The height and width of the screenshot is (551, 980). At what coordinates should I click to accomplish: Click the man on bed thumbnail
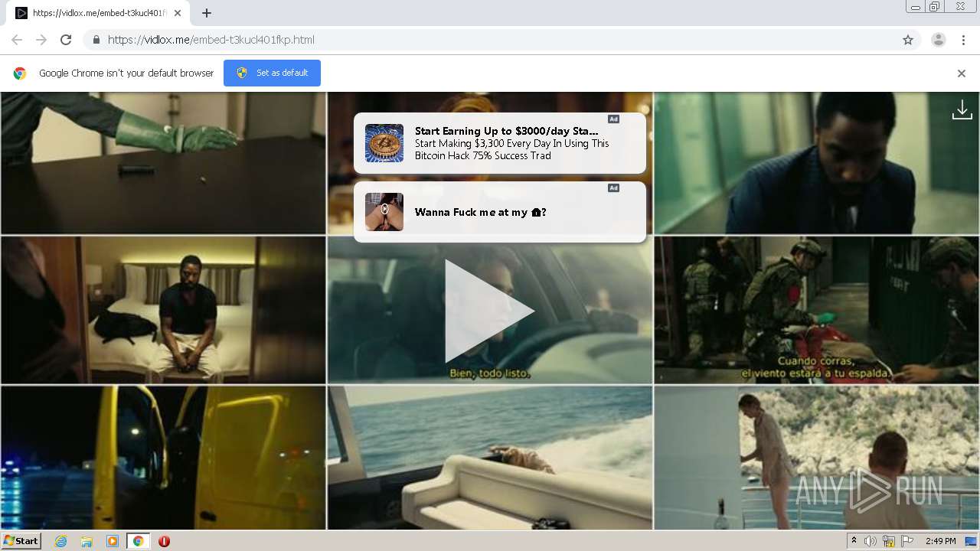(x=163, y=310)
